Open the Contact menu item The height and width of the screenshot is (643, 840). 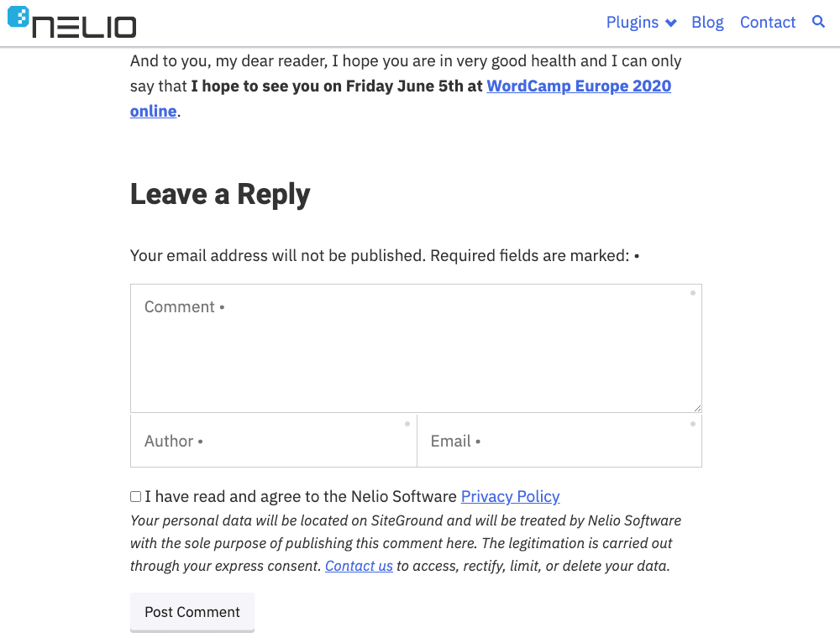[768, 22]
